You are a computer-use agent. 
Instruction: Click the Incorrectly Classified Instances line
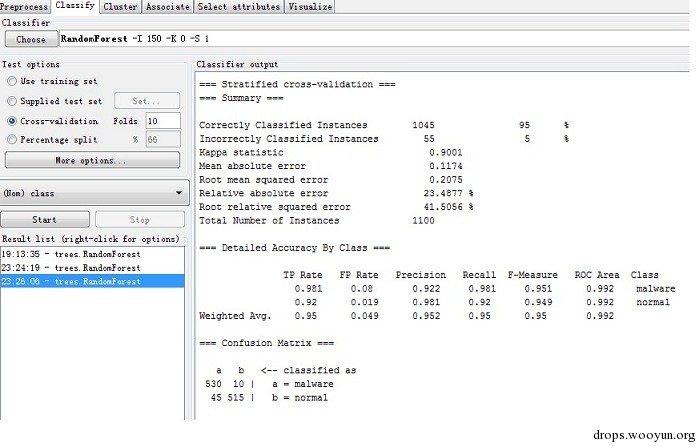[x=384, y=139]
